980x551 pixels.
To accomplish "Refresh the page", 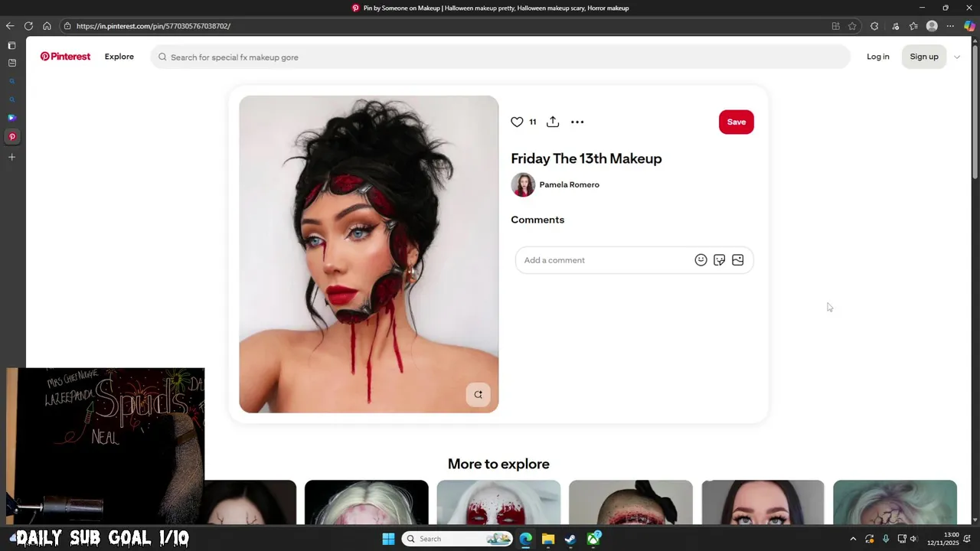I will [28, 26].
